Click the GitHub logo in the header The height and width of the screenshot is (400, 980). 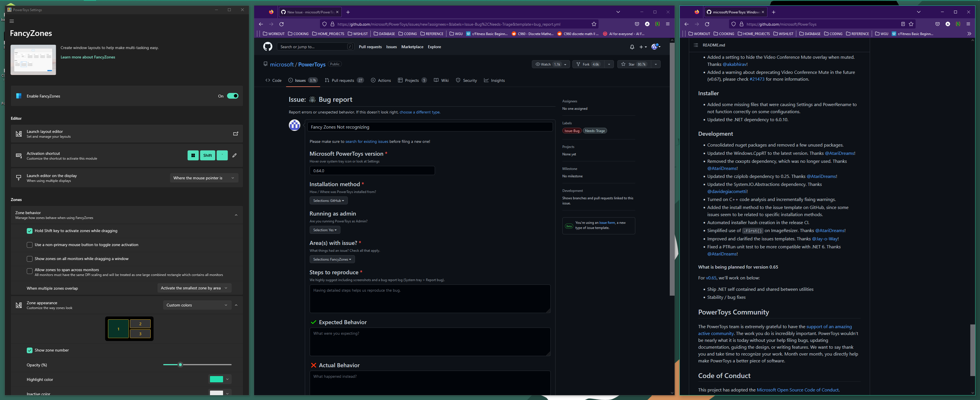point(268,47)
